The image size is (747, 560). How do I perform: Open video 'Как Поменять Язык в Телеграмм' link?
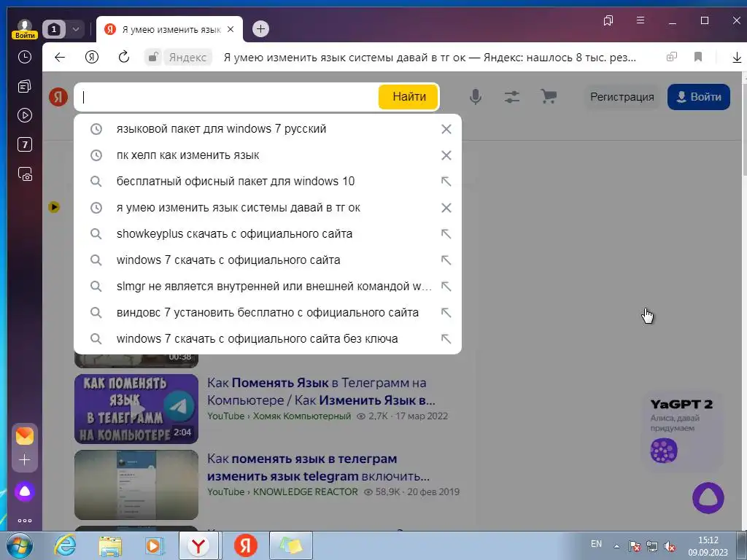(321, 392)
